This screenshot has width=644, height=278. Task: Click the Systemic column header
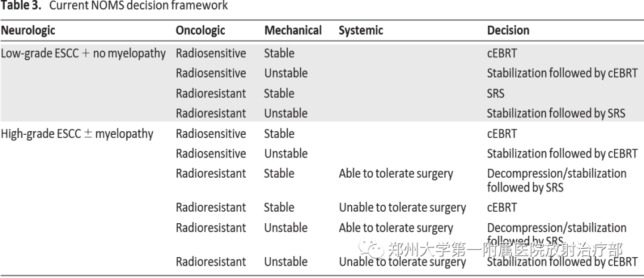[361, 31]
